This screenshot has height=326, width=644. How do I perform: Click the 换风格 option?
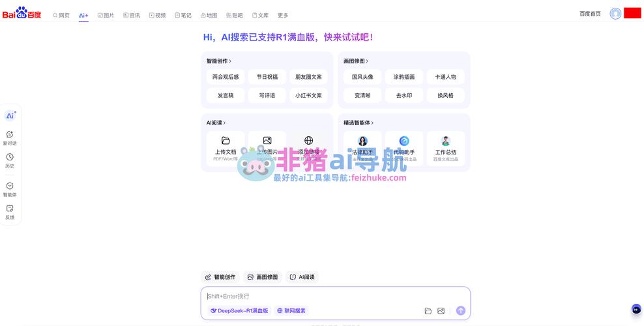coord(446,95)
